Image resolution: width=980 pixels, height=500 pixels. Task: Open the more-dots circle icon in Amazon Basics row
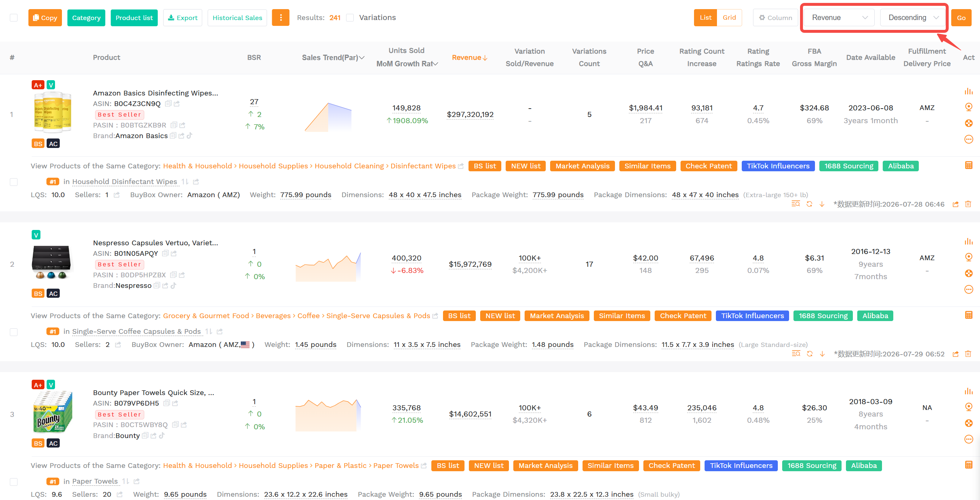tap(969, 139)
